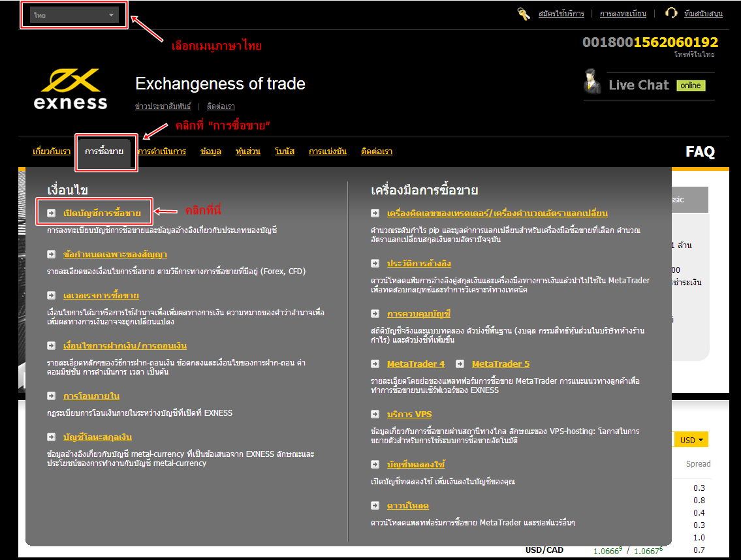Open ติดต่อเรา in the main navigation bar
Screen dimensions: 741x560
pyautogui.click(x=377, y=151)
